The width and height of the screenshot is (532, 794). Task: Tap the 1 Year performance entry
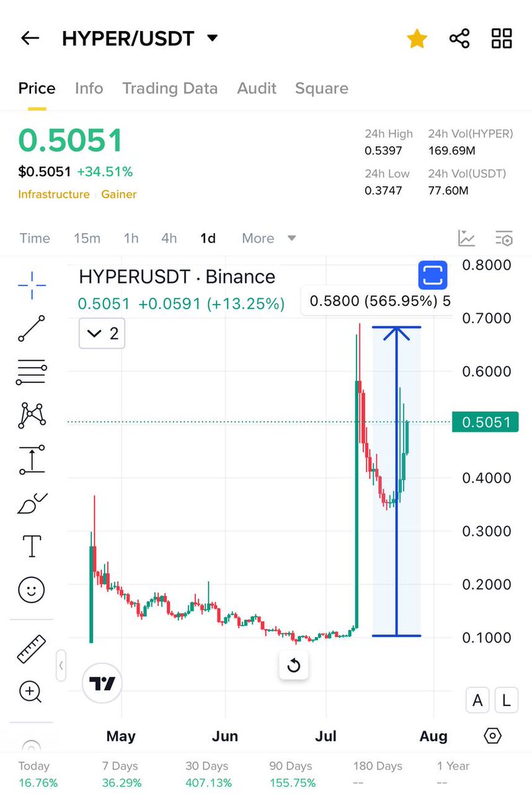click(x=453, y=774)
